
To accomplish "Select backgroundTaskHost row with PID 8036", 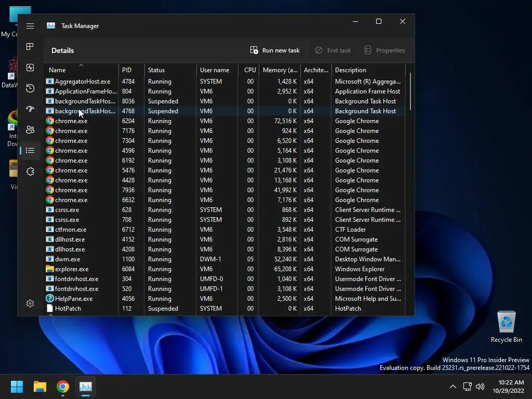I will (225, 101).
